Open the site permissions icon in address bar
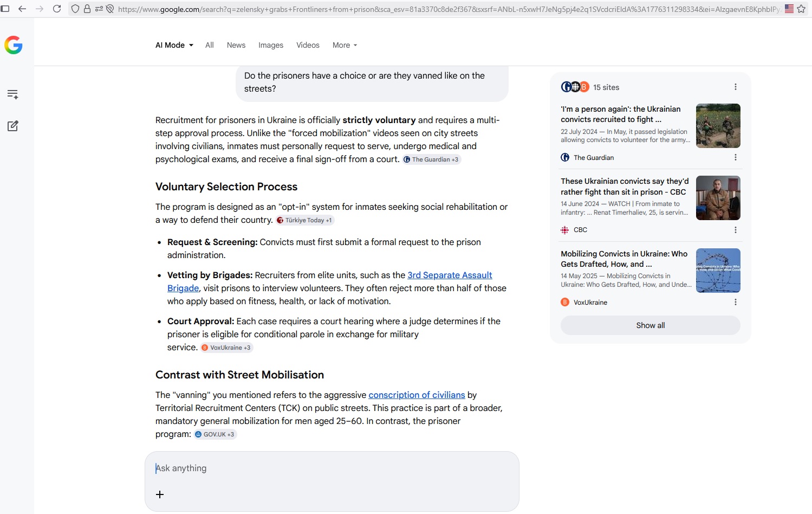812x514 pixels. pos(99,9)
